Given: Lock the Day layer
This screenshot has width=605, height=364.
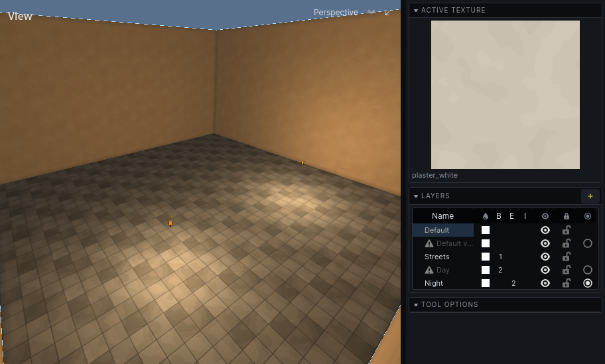Looking at the screenshot, I should 566,270.
